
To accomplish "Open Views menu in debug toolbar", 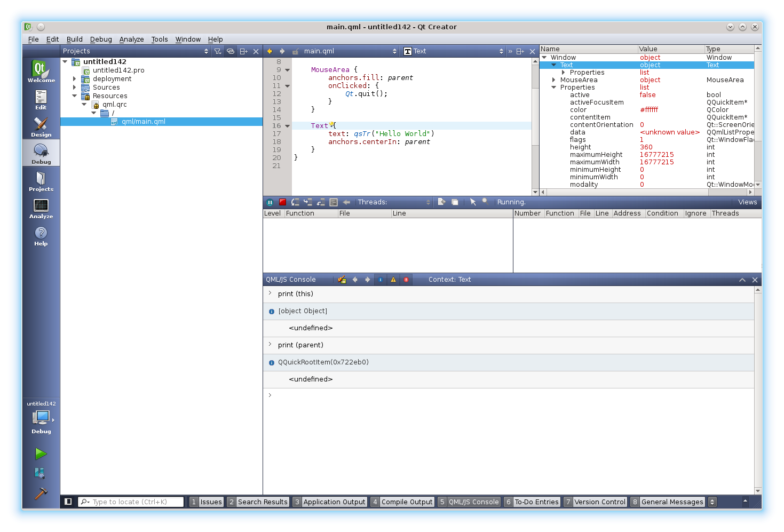I will pos(747,202).
